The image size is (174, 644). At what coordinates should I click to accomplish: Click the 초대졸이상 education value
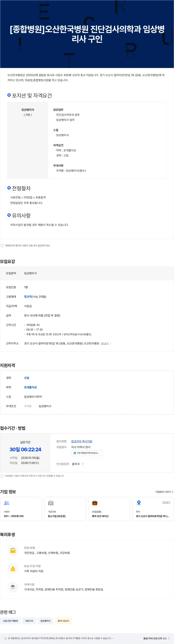[30, 387]
